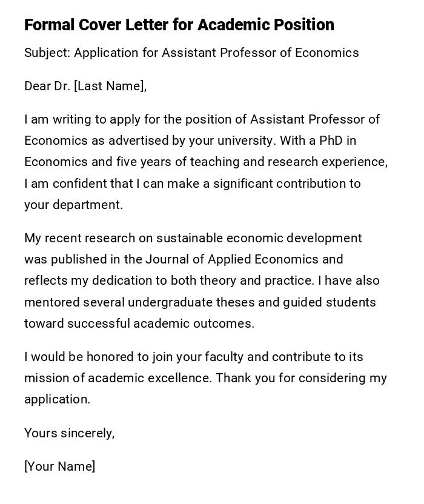Click 'I am writing to apply' opening
Screen dimensions: 424x504
tap(84, 119)
